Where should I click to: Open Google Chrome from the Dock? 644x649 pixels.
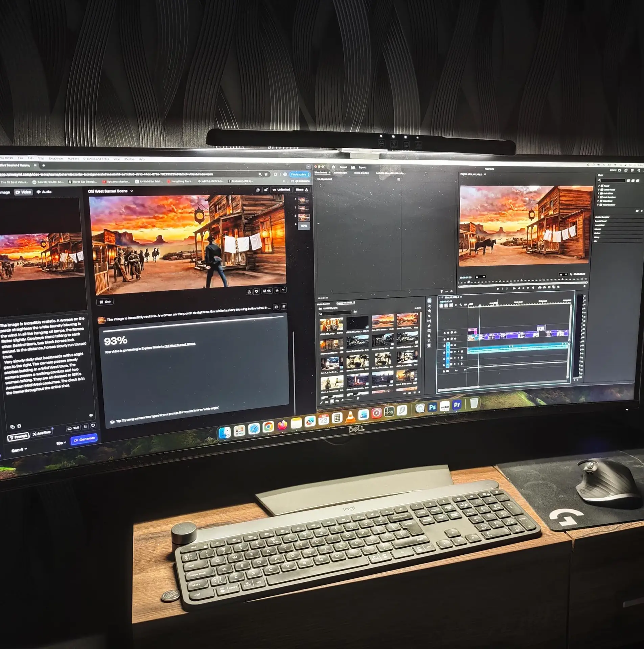tap(268, 427)
